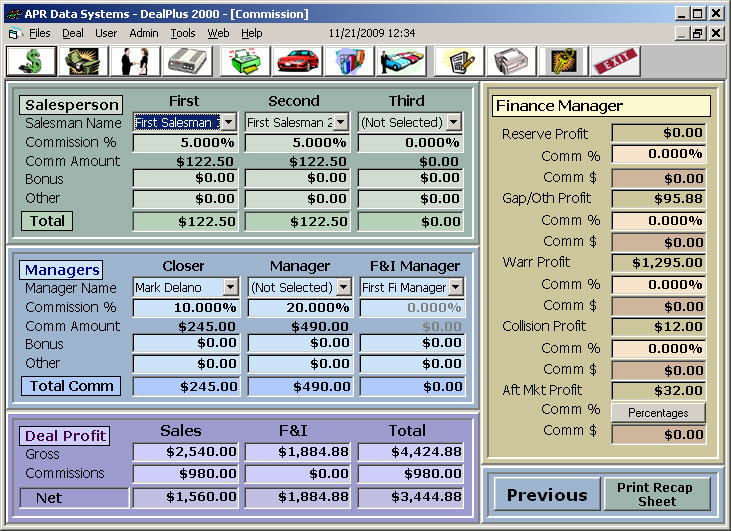Open the salesman with cars inventory icon
Screen dimensions: 731x531
(401, 61)
